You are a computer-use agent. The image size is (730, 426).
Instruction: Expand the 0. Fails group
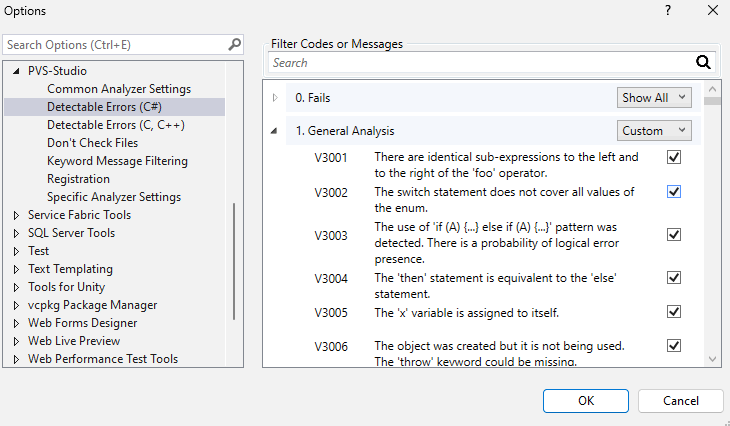[x=276, y=98]
